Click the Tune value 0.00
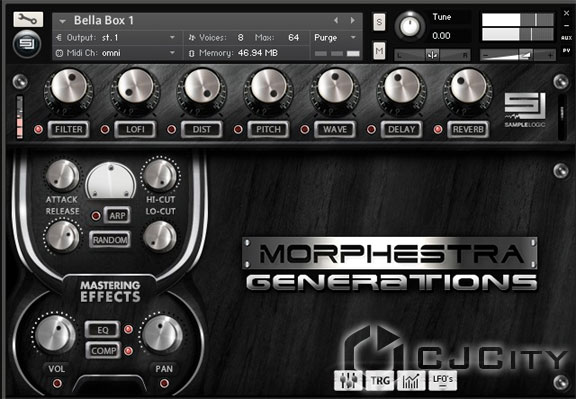The height and width of the screenshot is (399, 576). coord(441,36)
